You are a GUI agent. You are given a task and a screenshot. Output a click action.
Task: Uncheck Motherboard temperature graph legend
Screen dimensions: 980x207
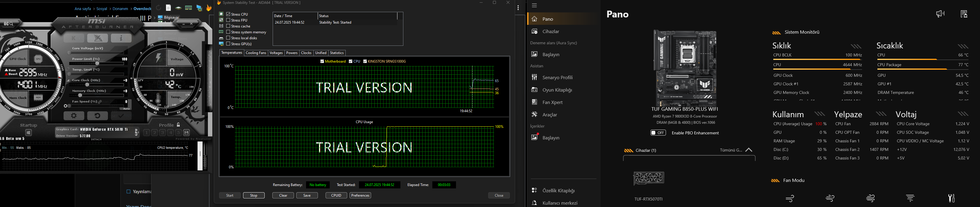[322, 61]
